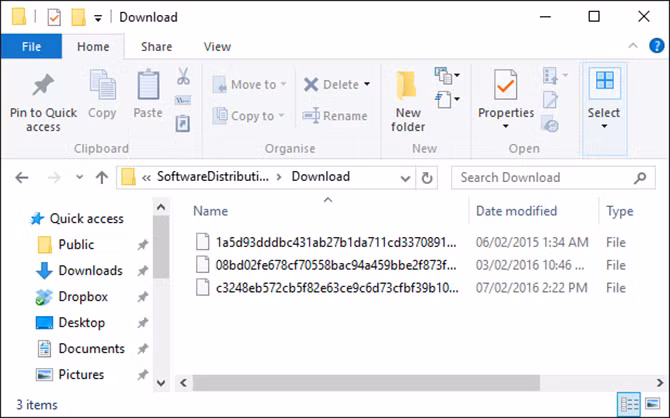Click the Help question mark icon
The height and width of the screenshot is (418, 670).
coord(656,47)
